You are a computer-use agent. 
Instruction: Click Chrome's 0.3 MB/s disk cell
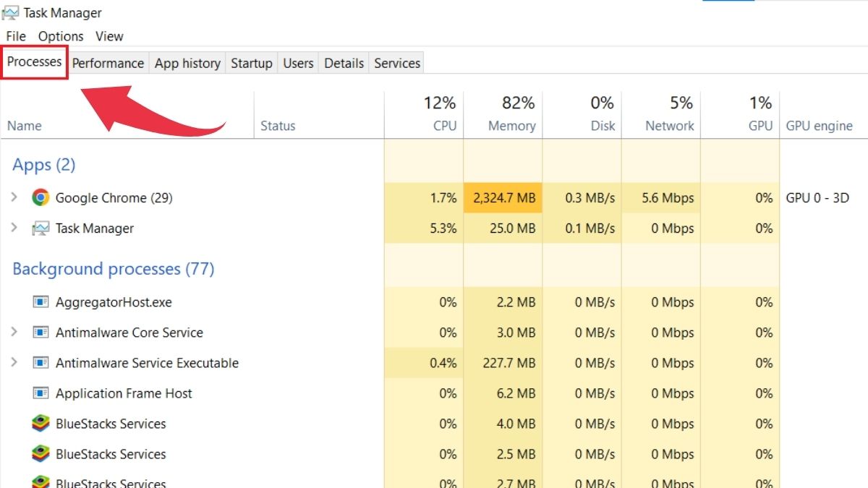(x=582, y=197)
